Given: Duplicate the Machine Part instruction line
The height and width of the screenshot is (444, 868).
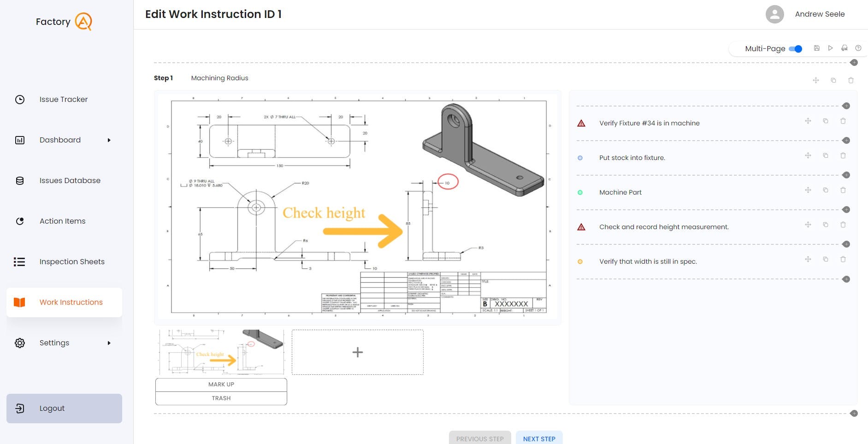Looking at the screenshot, I should coord(826,190).
